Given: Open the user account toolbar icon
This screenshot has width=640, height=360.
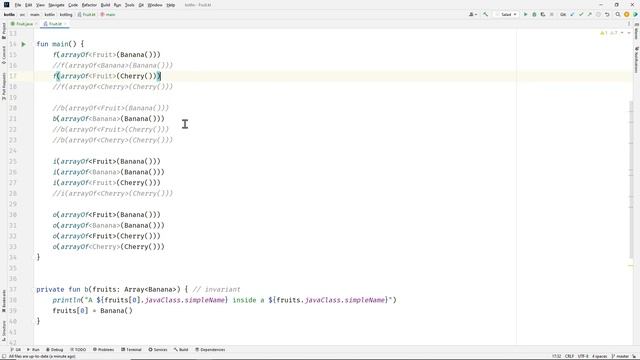Looking at the screenshot, I should (x=473, y=15).
